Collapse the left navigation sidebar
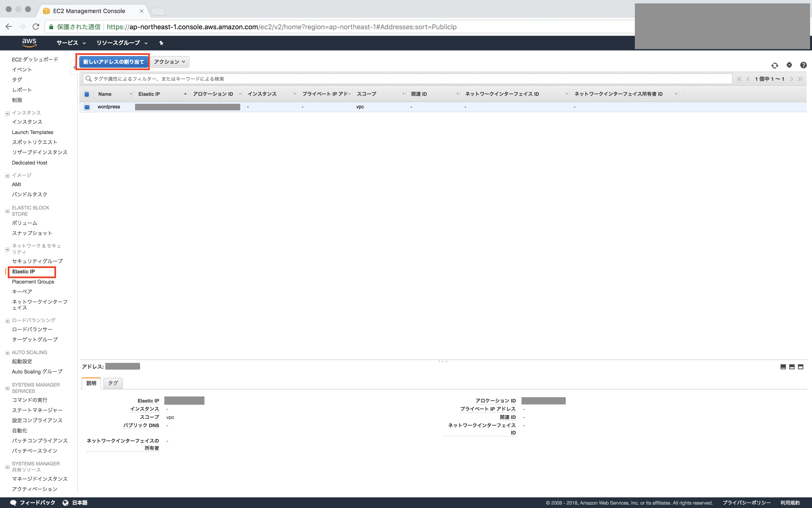The width and height of the screenshot is (812, 508). [x=74, y=67]
